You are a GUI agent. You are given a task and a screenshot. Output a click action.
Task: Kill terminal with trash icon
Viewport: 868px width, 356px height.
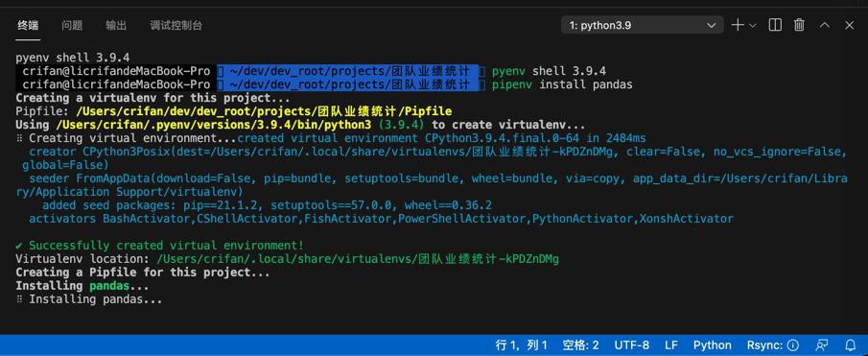tap(799, 26)
